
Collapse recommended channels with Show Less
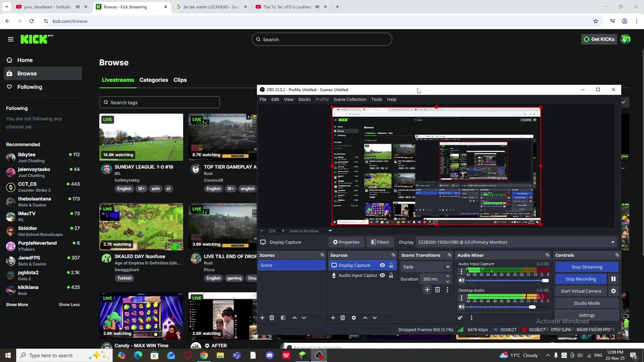(69, 305)
